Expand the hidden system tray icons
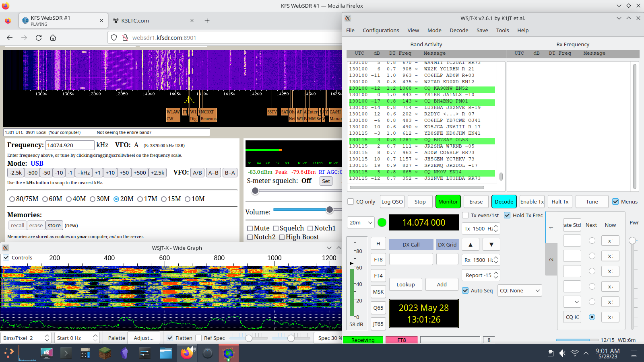This screenshot has height=362, width=644. (586, 353)
